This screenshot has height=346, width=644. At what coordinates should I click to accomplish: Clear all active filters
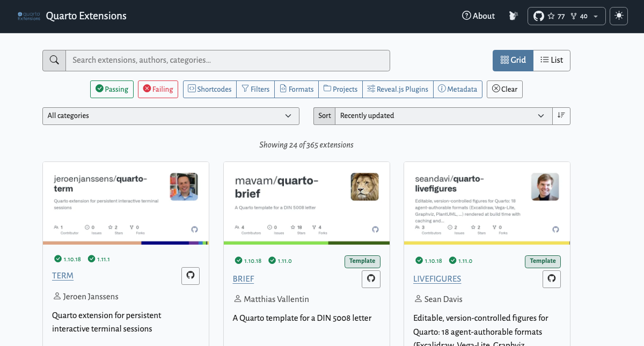[x=504, y=89]
